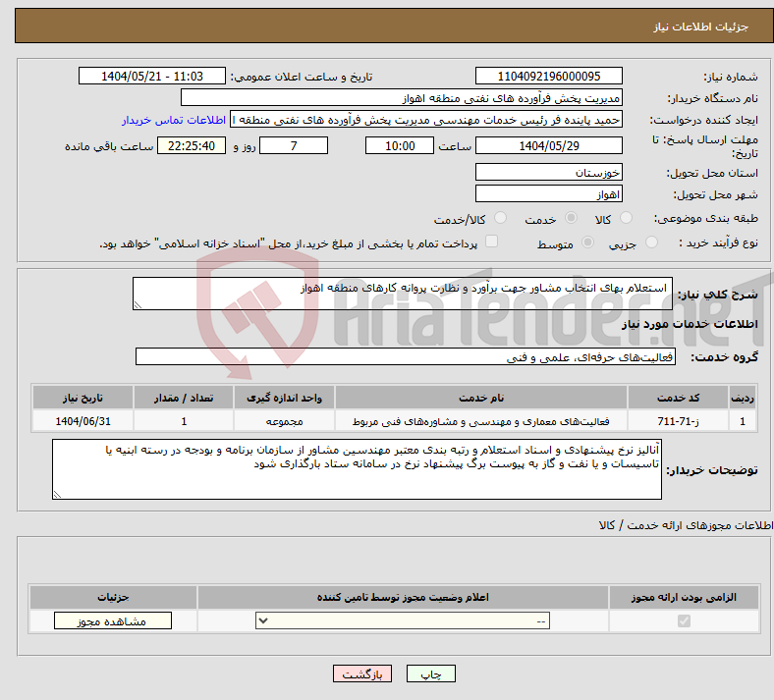The height and width of the screenshot is (700, 774).
Task: Click the جزئیات column header in permits table
Action: coord(113,597)
